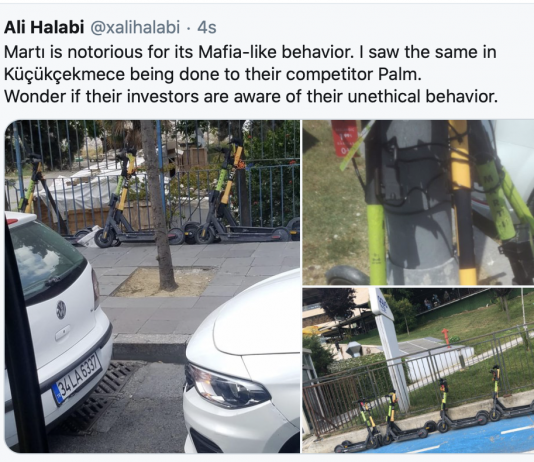Open the photo of scooters on blue lane
This screenshot has width=534, height=462.
point(418,370)
